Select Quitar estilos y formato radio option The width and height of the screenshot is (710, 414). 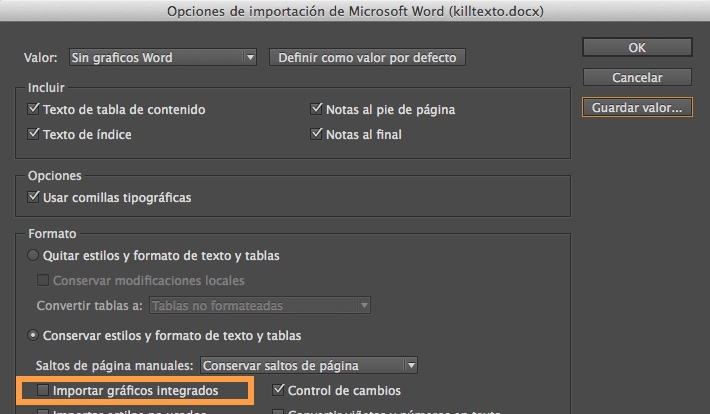pos(33,255)
